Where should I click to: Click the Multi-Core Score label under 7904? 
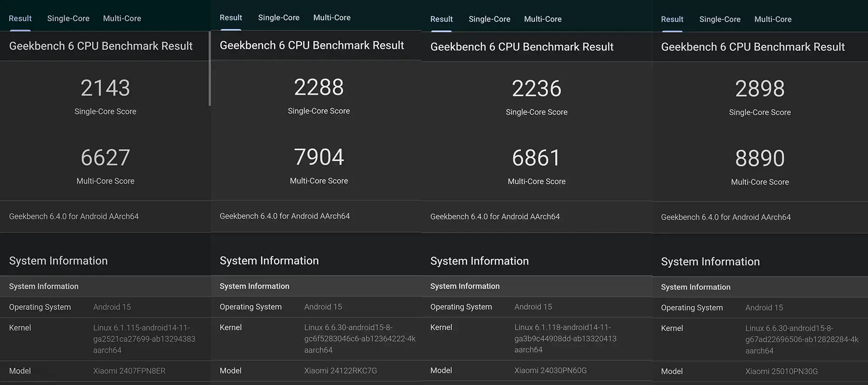click(319, 181)
